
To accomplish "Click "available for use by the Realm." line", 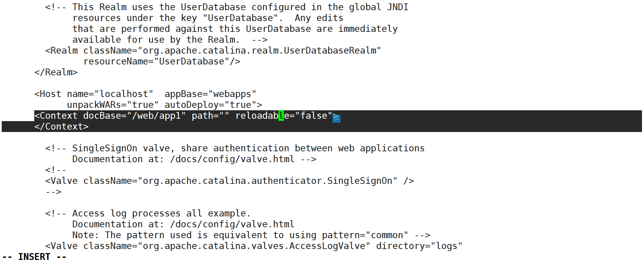I will [x=156, y=40].
